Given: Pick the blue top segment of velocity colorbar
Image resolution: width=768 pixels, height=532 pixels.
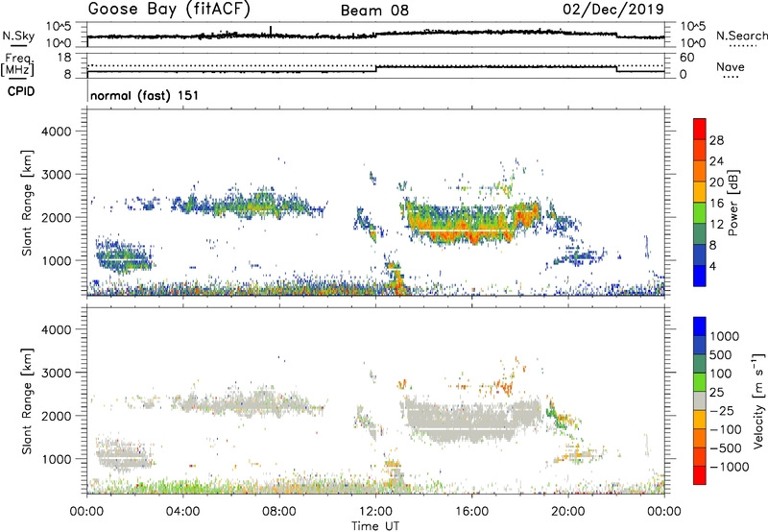Looking at the screenshot, I should coord(700,326).
